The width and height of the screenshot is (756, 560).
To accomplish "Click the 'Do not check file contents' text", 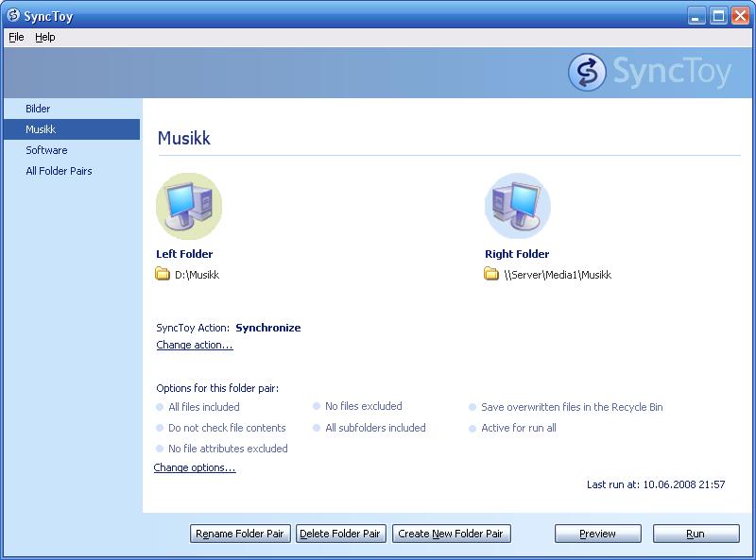I will tap(227, 428).
